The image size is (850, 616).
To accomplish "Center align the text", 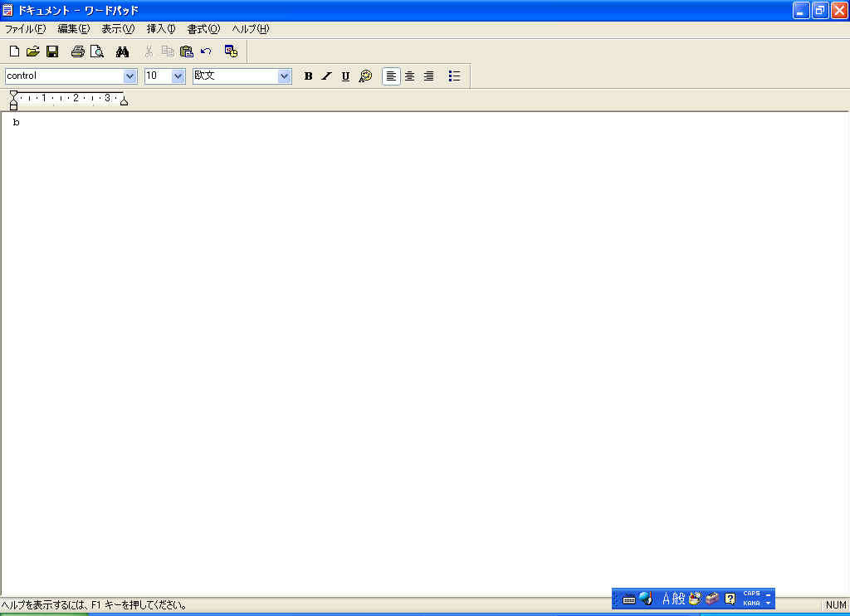I will [410, 76].
